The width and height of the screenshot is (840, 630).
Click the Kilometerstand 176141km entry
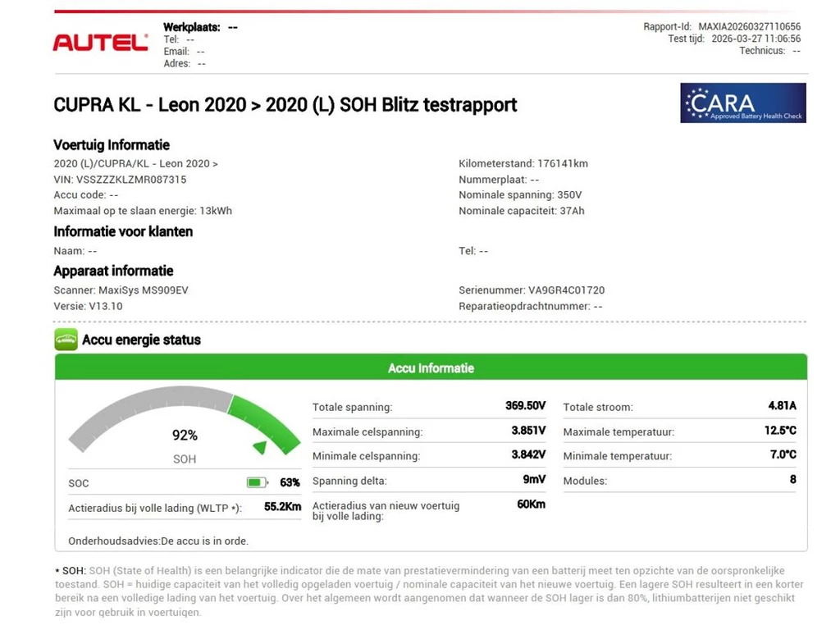pyautogui.click(x=523, y=163)
